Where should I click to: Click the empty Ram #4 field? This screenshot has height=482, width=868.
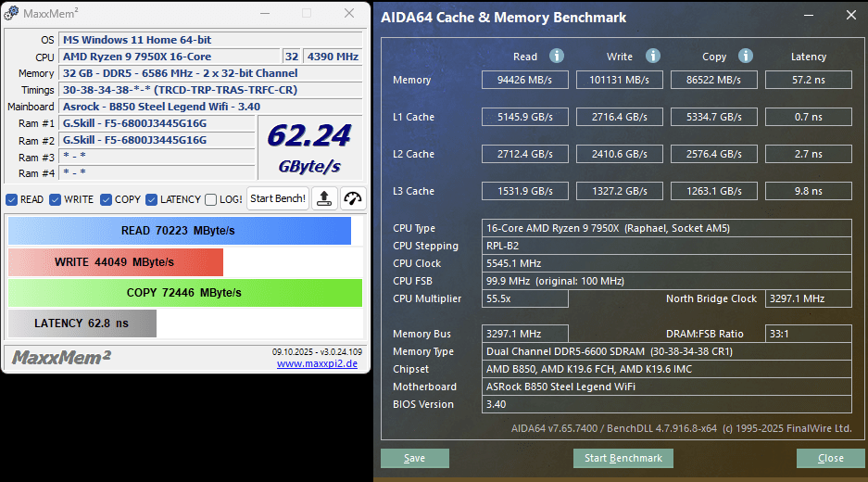tap(157, 172)
